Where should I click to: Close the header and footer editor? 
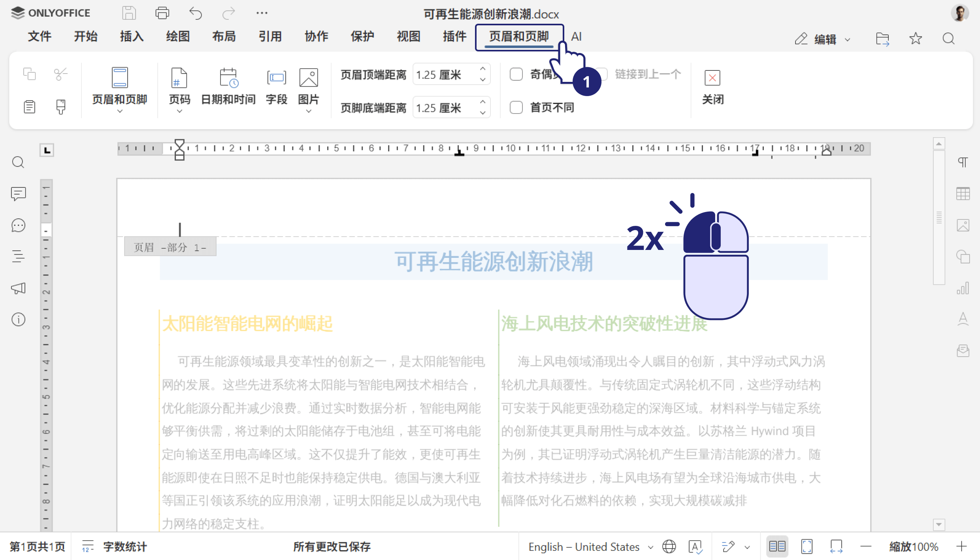(x=712, y=87)
